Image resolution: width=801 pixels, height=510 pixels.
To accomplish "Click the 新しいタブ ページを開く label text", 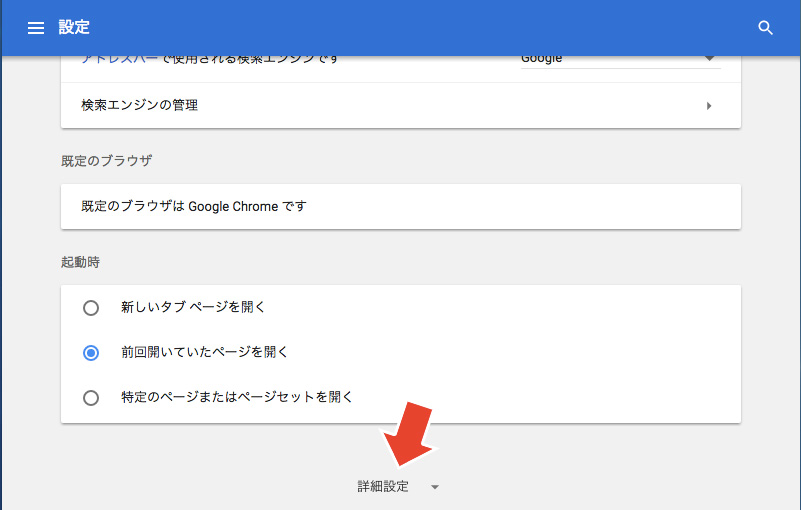I will tap(193, 307).
